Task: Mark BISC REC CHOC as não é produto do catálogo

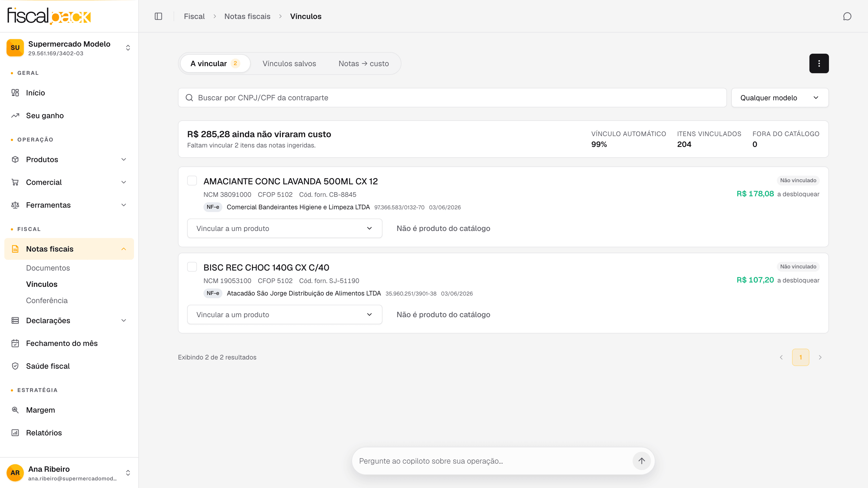Action: click(x=443, y=314)
